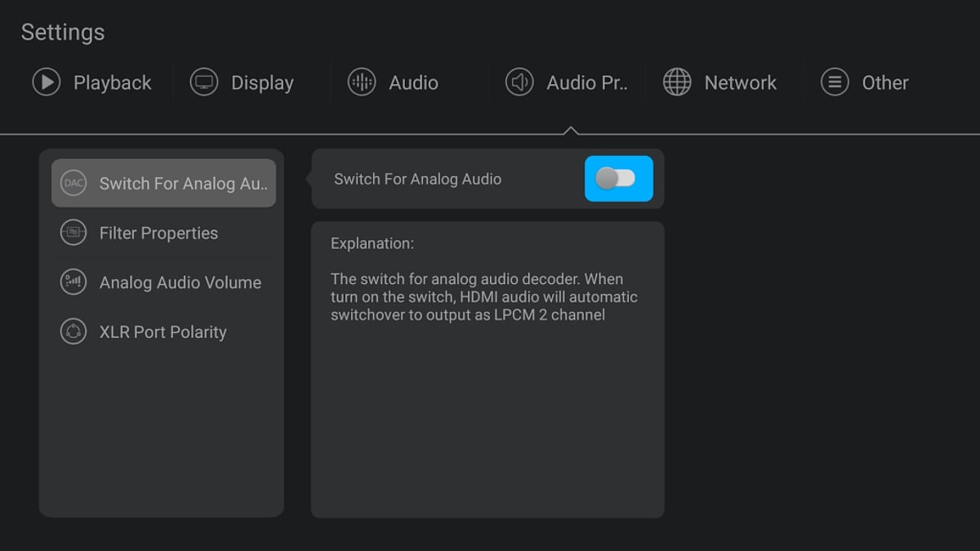The image size is (980, 551).
Task: Select Filter Properties menu entry
Action: click(158, 233)
